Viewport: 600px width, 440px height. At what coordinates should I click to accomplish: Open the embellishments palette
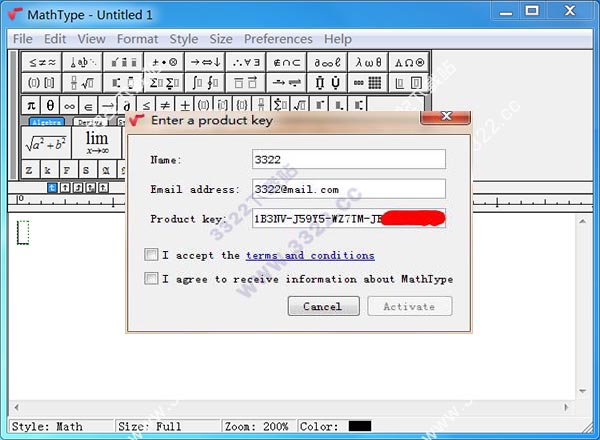click(123, 62)
